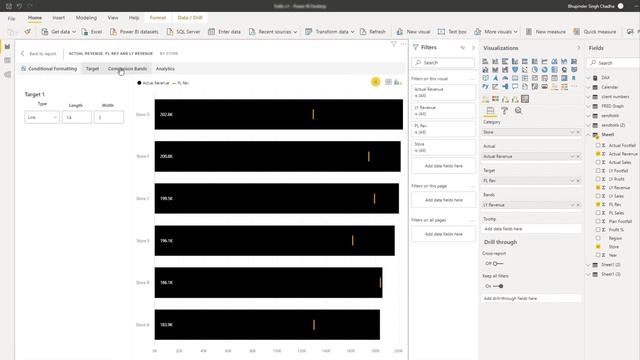Choose the Q&A speech bubble visual icon
Screen dimensions: 640x360
[x=515, y=87]
